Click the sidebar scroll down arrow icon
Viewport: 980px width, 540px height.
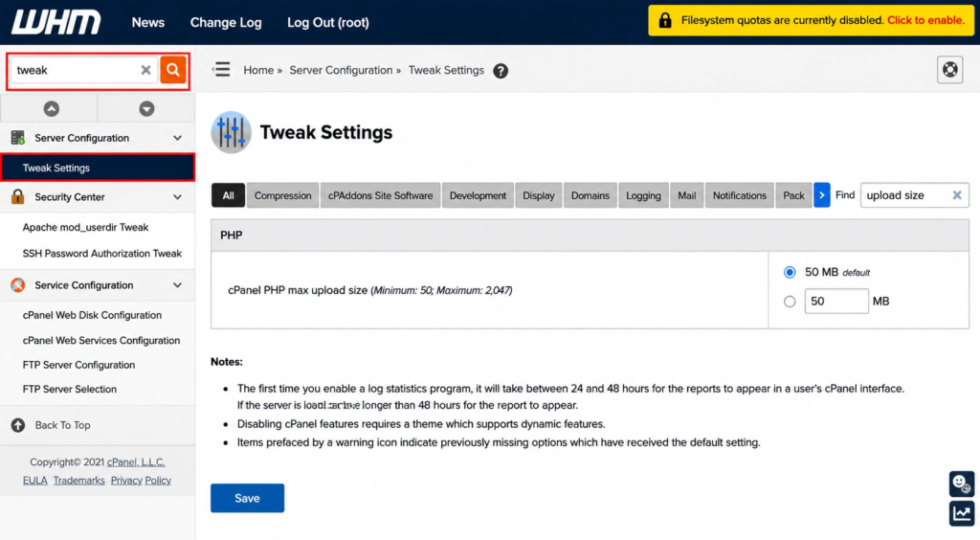click(x=146, y=109)
